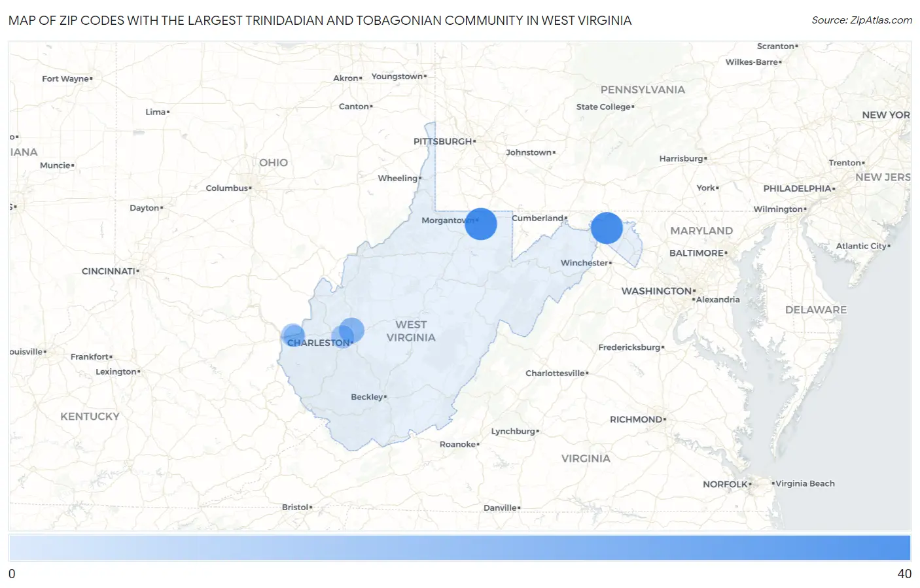Click the NORFOLK city label
Viewport: 920px width, 588px height.
[725, 485]
